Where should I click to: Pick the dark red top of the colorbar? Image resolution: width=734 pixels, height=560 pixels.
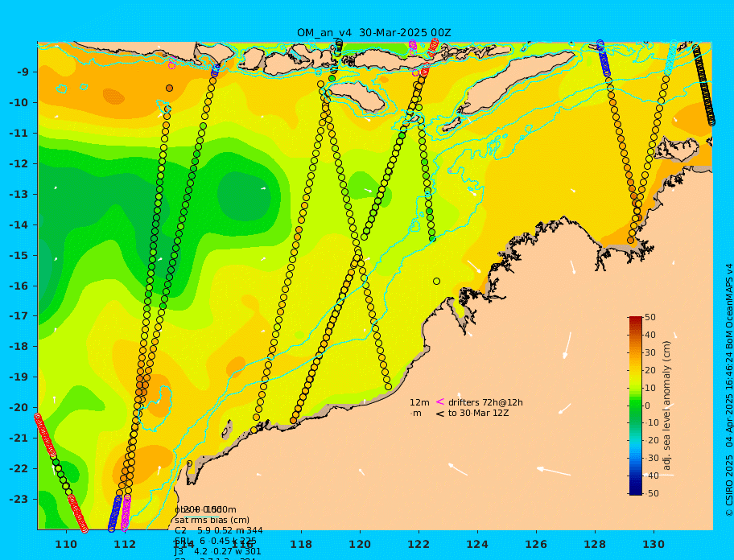tap(635, 319)
